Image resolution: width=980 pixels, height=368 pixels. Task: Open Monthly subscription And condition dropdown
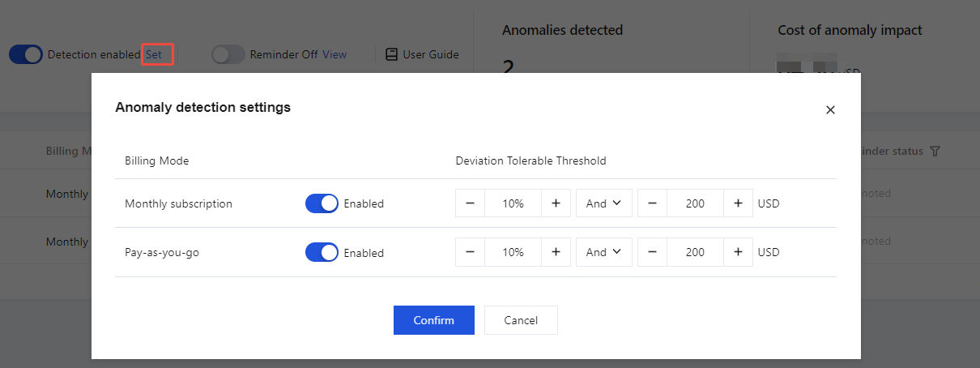pyautogui.click(x=603, y=203)
